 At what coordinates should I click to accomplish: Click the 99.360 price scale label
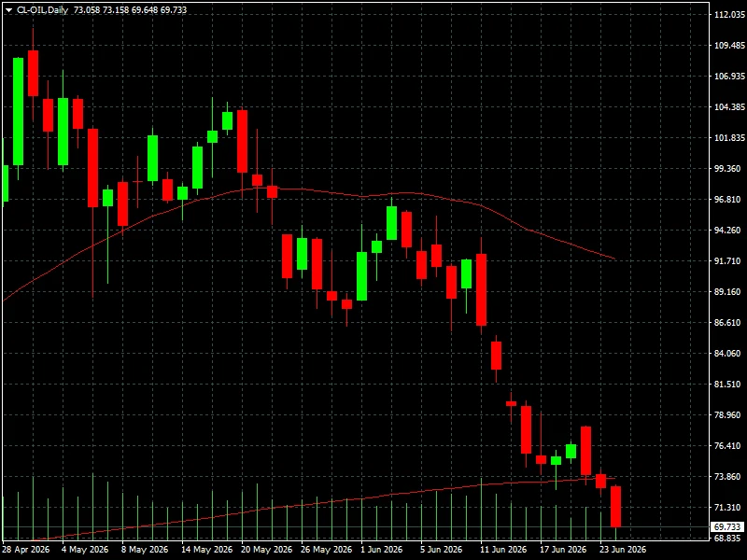(x=729, y=169)
